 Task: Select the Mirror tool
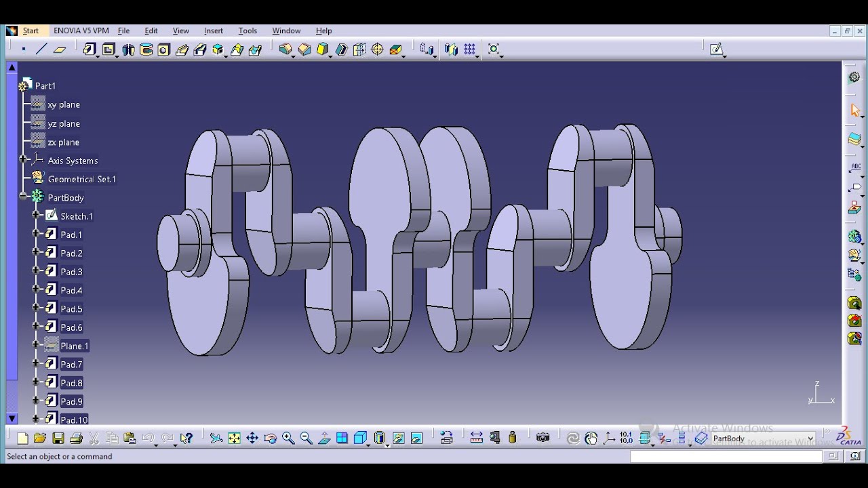(451, 49)
